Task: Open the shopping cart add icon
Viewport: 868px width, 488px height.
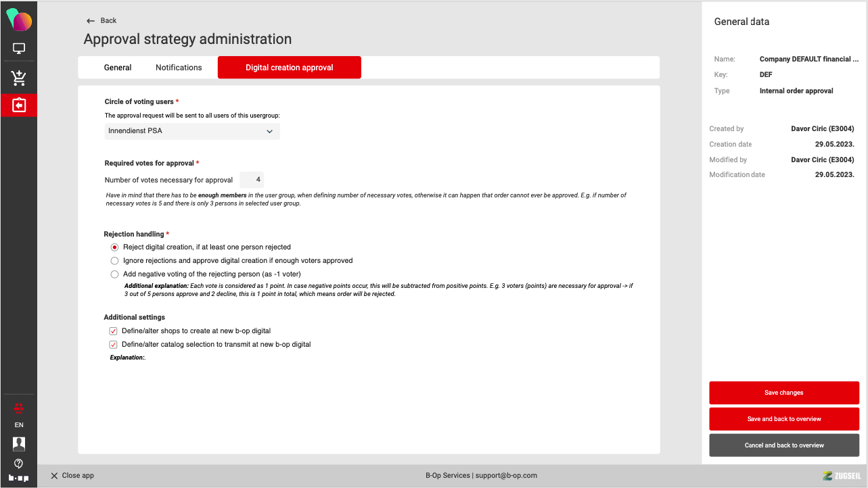Action: click(x=19, y=78)
